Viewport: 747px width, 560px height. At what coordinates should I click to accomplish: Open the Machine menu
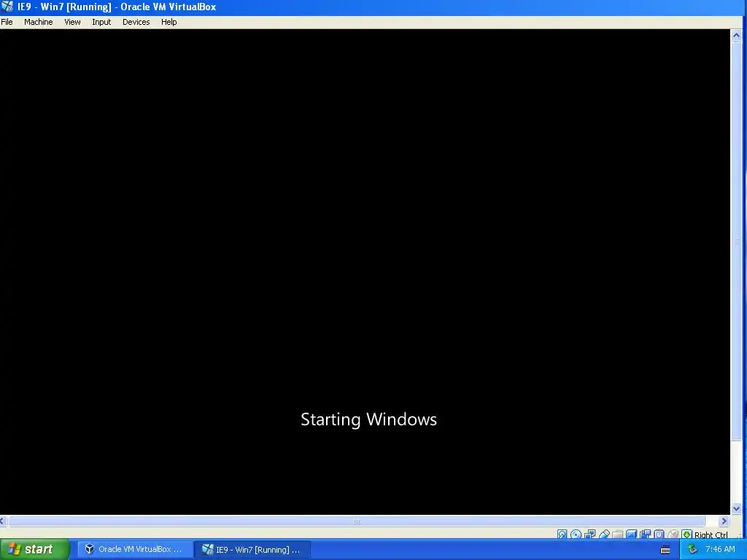[x=38, y=22]
